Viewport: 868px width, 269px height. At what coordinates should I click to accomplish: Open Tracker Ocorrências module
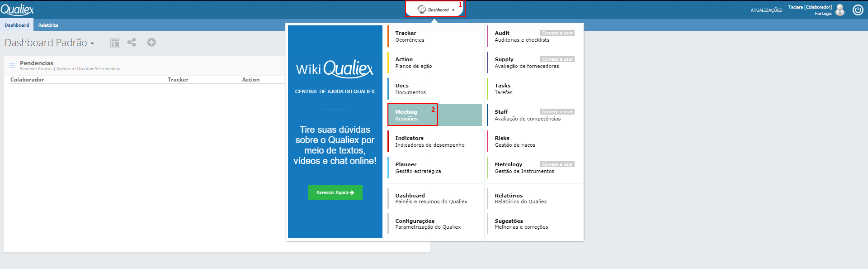coord(434,36)
